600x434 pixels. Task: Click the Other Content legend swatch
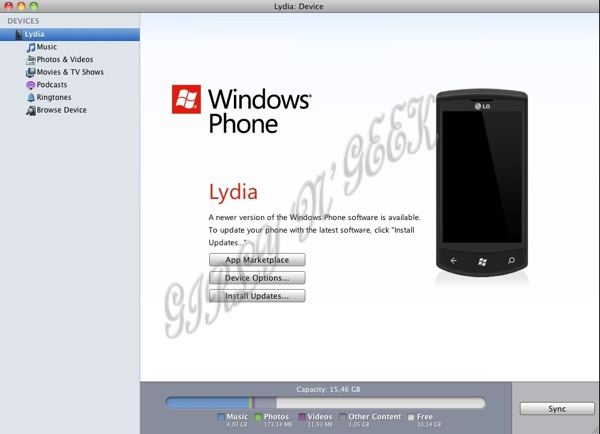click(x=343, y=417)
